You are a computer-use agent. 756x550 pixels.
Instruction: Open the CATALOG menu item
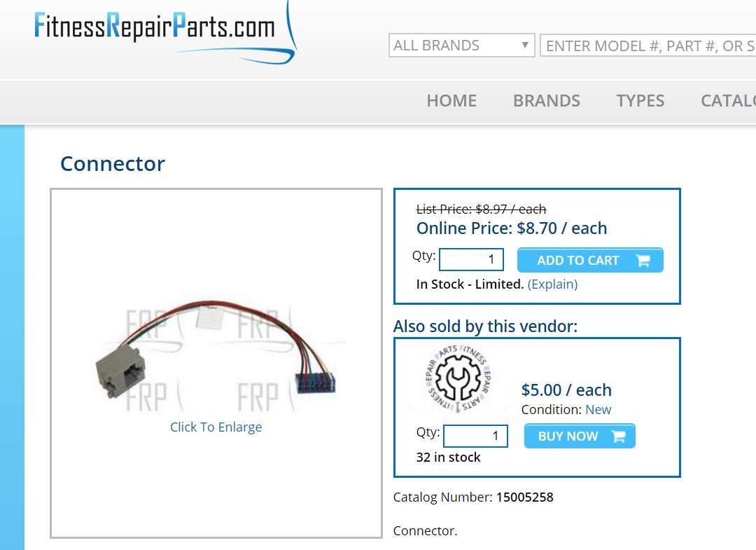[728, 101]
